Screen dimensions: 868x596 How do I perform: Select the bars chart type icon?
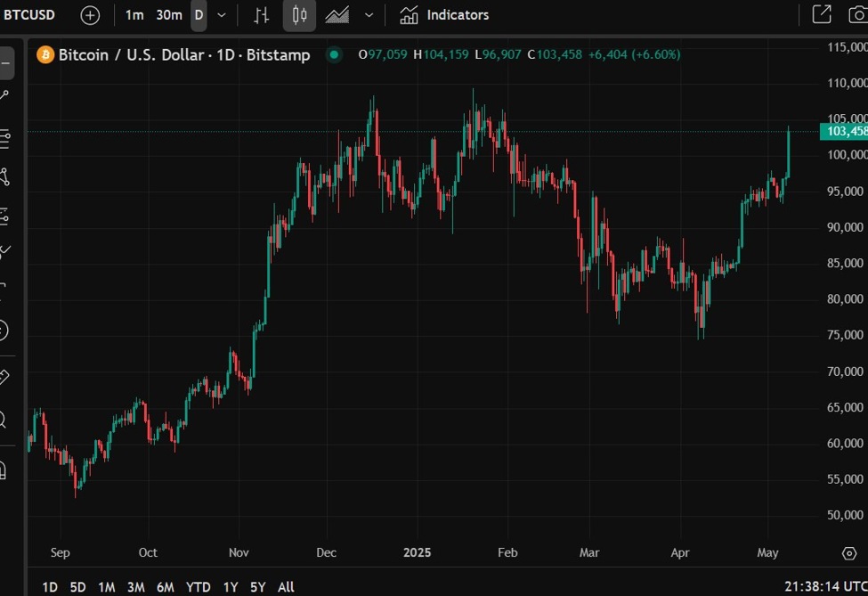point(261,15)
